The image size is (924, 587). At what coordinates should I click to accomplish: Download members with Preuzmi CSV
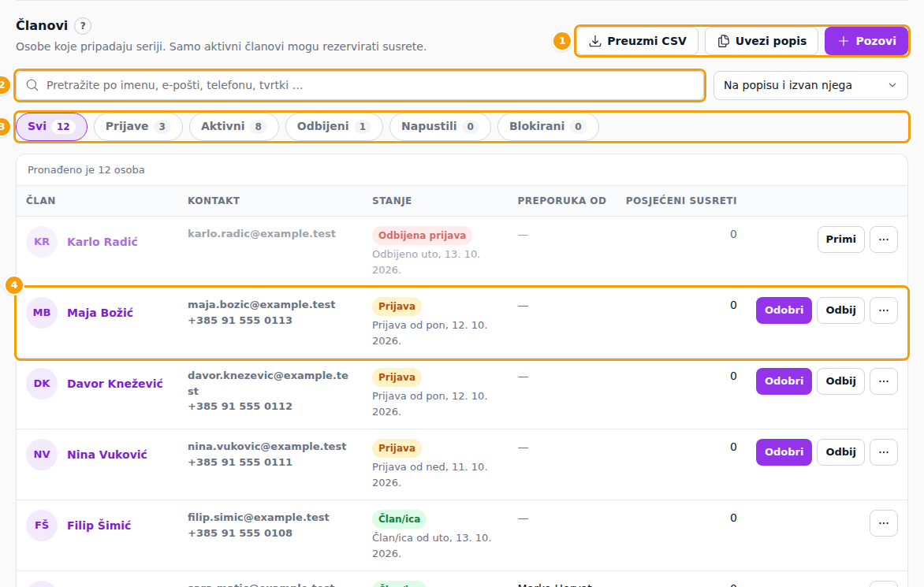(638, 41)
